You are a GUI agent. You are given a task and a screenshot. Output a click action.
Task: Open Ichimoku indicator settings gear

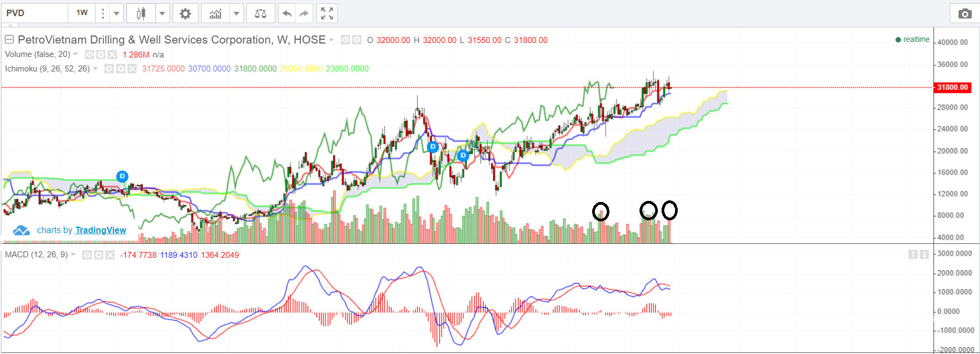coord(120,69)
